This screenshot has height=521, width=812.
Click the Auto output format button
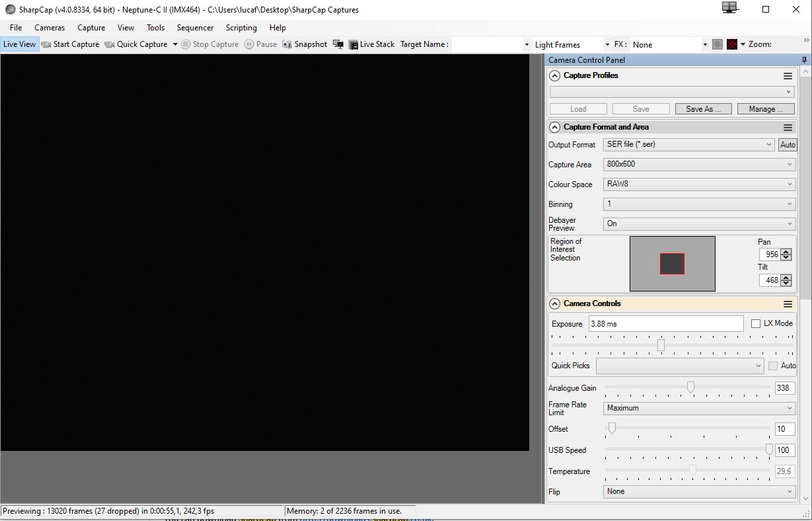tap(788, 145)
